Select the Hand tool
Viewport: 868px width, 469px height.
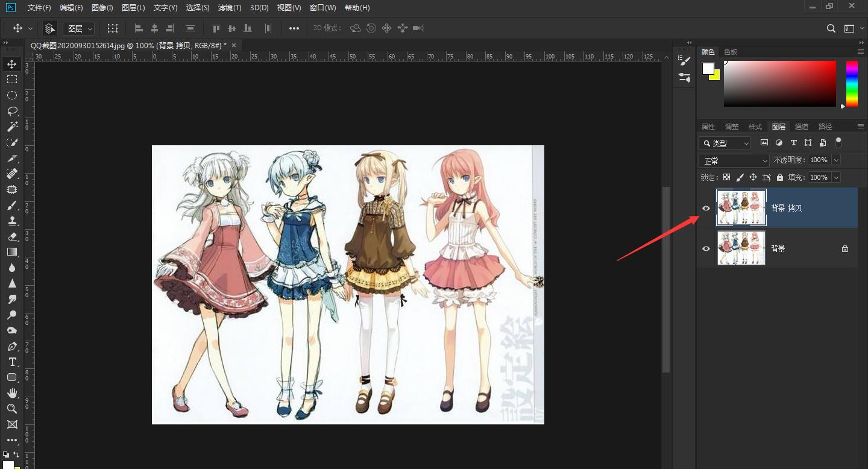tap(12, 393)
